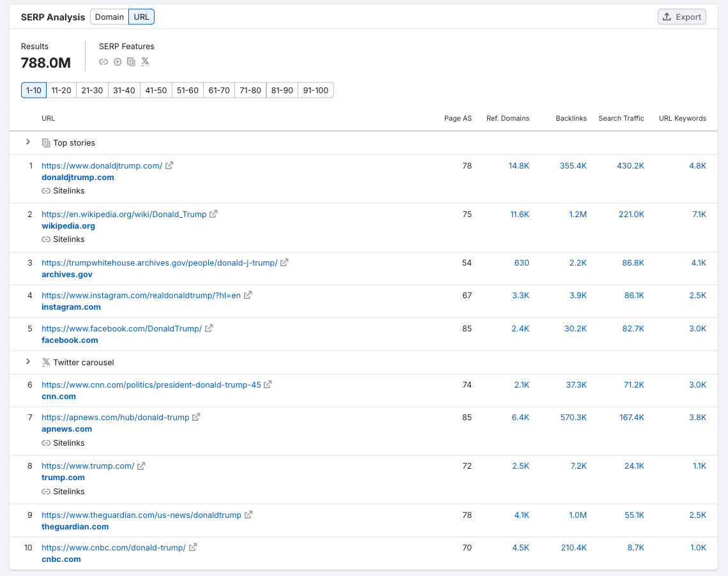The image size is (728, 576).
Task: Select the 11-20 results range
Action: [x=61, y=90]
